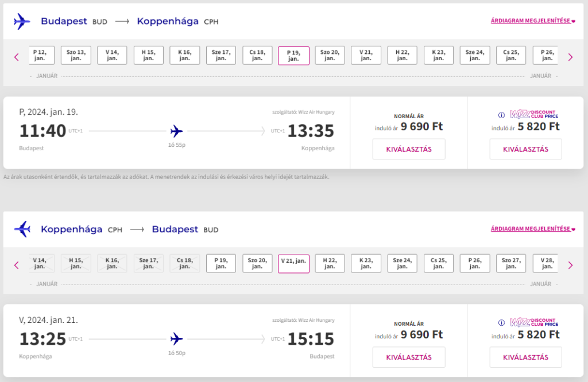Select return date P 19, jan.

(221, 263)
